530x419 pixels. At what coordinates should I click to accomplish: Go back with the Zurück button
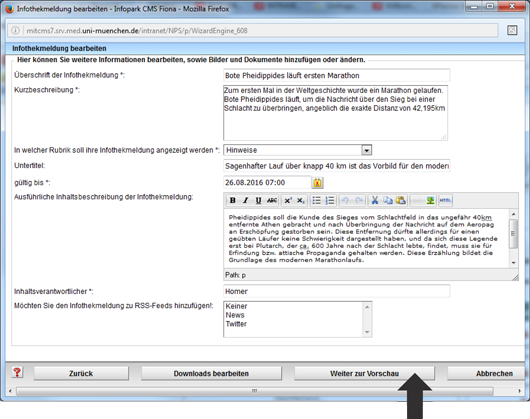coord(81,373)
